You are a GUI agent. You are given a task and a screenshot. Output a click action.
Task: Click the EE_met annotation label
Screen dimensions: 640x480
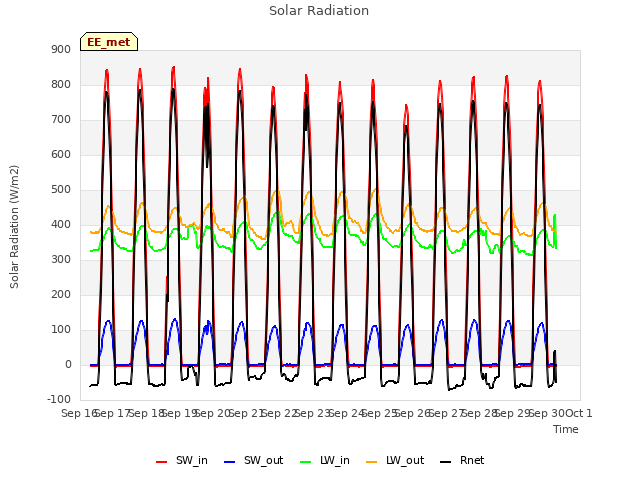click(109, 42)
